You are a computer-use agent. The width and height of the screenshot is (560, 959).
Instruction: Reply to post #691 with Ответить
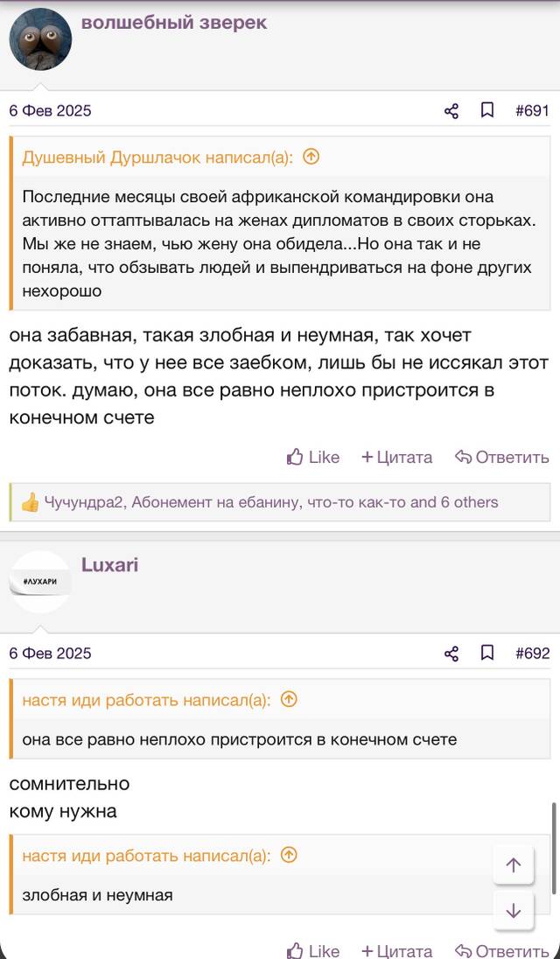tap(502, 457)
